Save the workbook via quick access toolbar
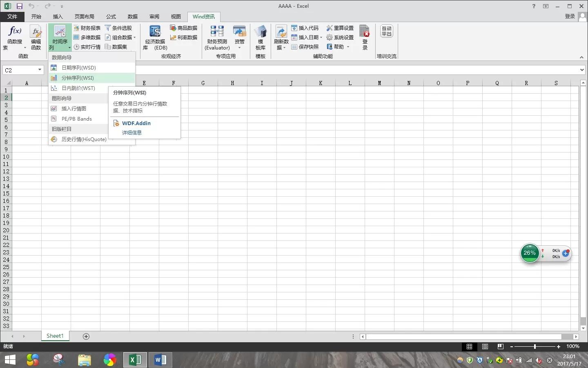 click(x=19, y=6)
